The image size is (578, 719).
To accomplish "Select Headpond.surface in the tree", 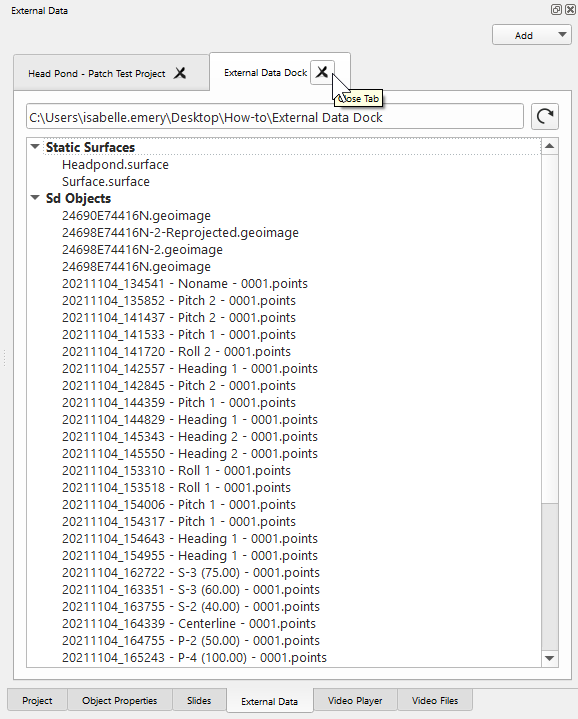I will tap(115, 165).
